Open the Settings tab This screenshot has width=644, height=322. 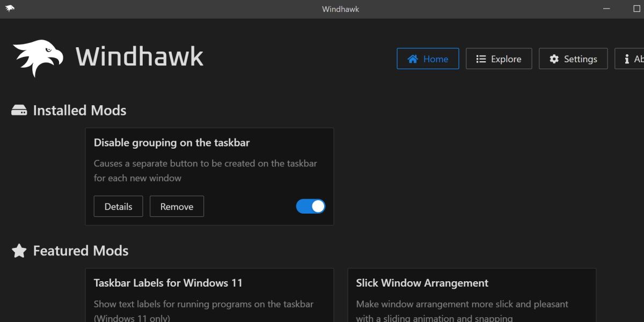click(573, 59)
